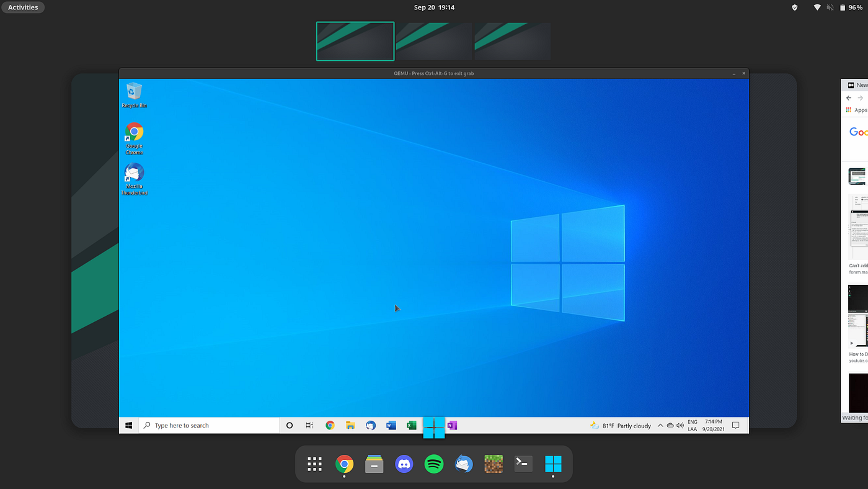Open Task View in Windows taskbar

click(309, 425)
